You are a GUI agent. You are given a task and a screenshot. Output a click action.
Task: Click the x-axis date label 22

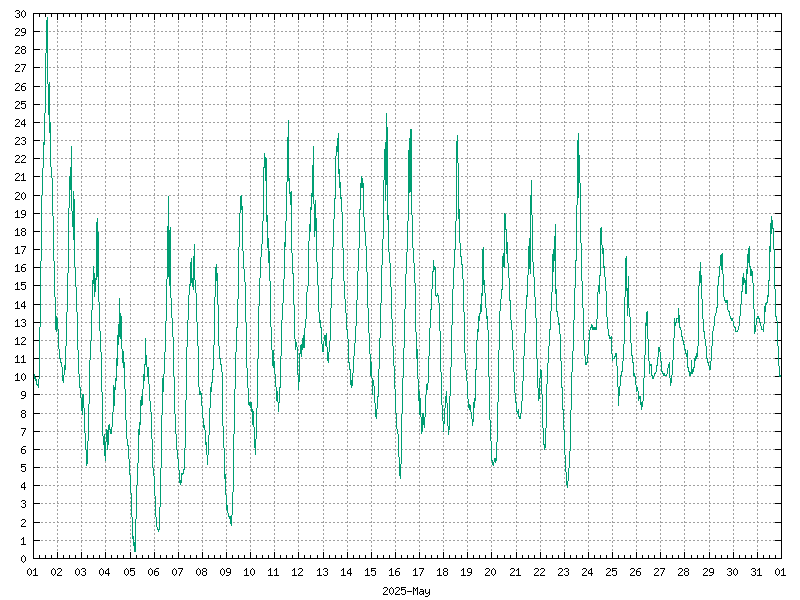tap(539, 572)
